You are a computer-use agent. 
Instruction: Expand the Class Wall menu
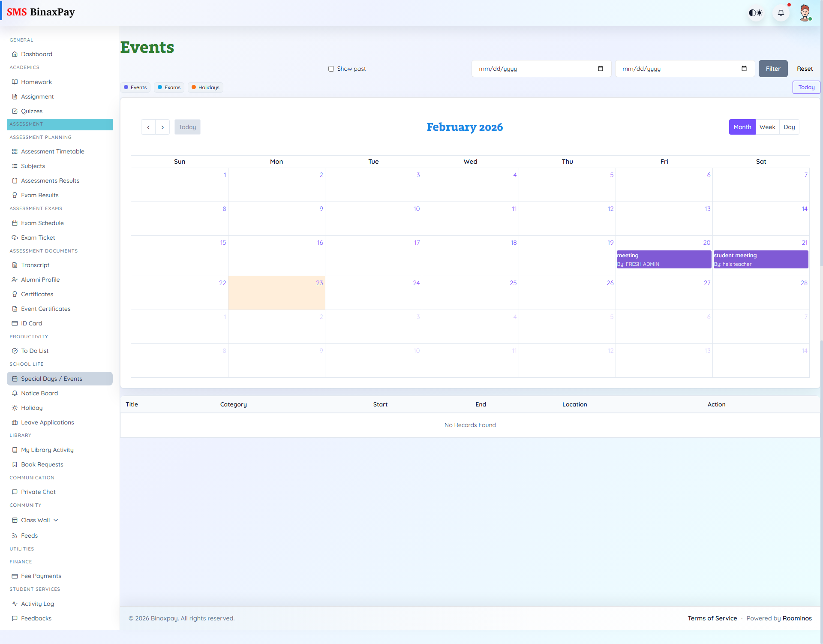coord(35,520)
